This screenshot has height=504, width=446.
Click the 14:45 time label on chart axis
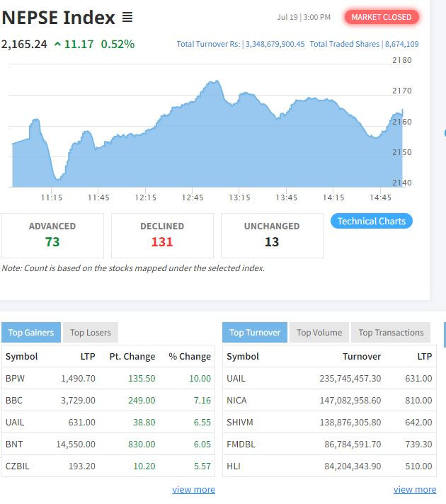click(x=380, y=197)
